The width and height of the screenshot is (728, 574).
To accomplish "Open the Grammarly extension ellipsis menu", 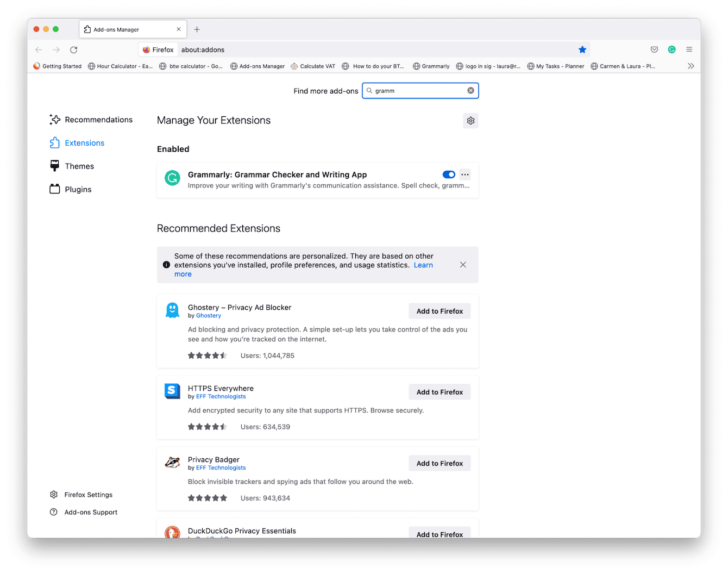I will 465,174.
